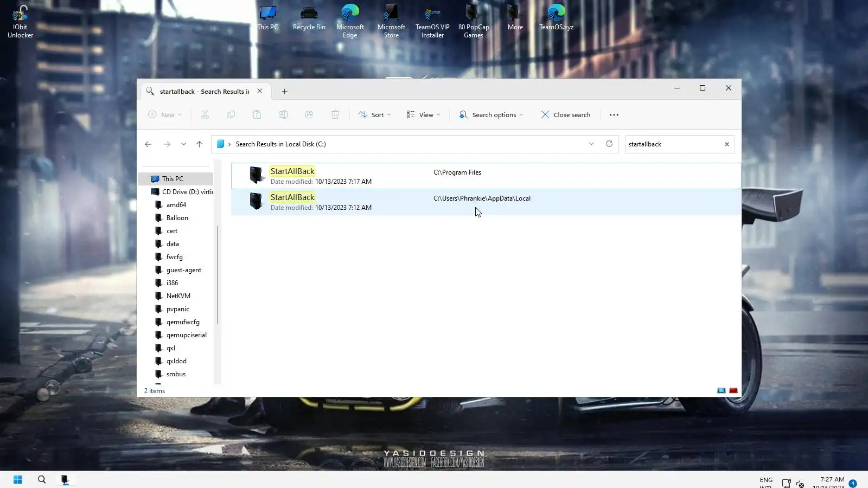This screenshot has width=868, height=488.
Task: Select This PC in navigation pane
Action: coord(175,179)
